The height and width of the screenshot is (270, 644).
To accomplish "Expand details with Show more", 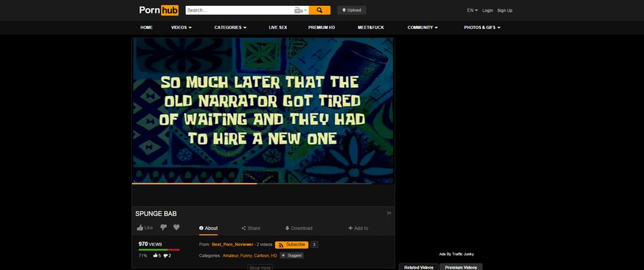I will coord(260,268).
